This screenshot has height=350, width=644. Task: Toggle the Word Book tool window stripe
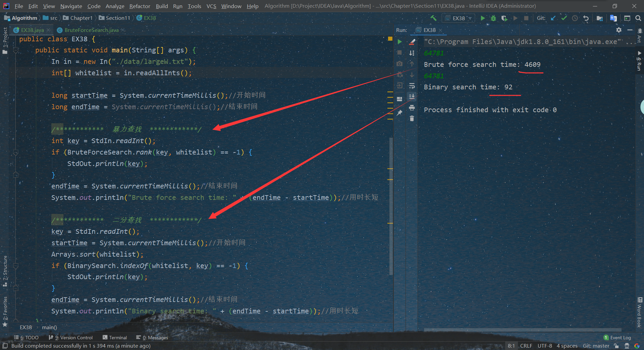click(x=639, y=312)
